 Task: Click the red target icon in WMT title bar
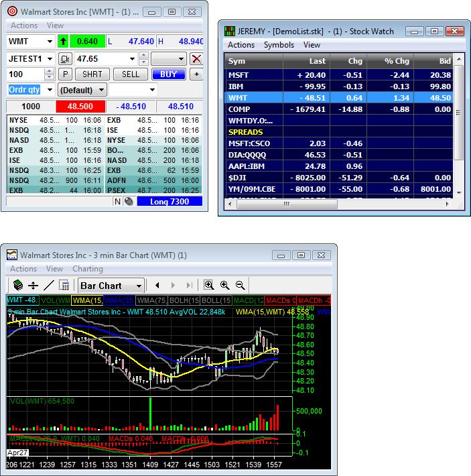coord(13,11)
